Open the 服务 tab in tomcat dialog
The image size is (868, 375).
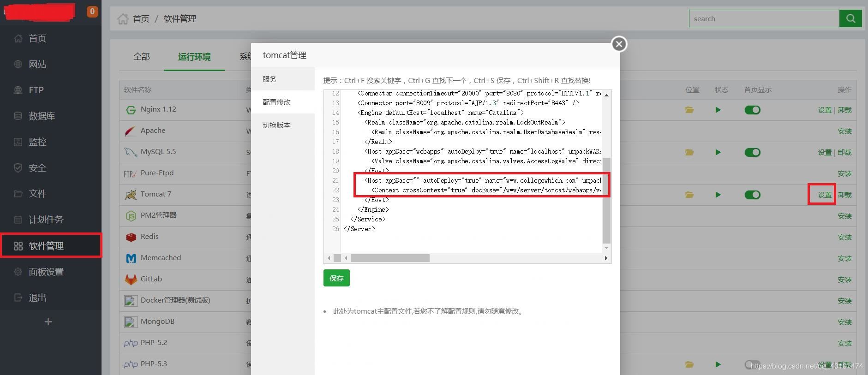pyautogui.click(x=269, y=79)
